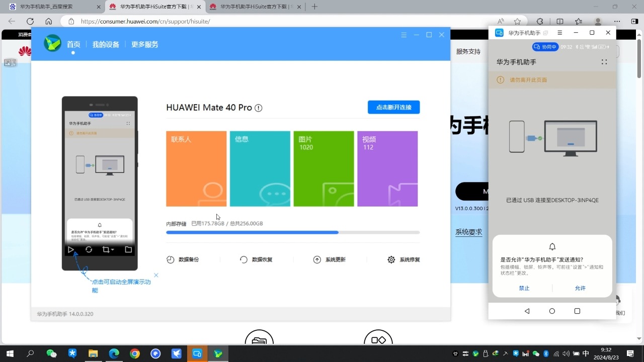Open File Explorer from the taskbar
644x362 pixels.
tap(93, 353)
